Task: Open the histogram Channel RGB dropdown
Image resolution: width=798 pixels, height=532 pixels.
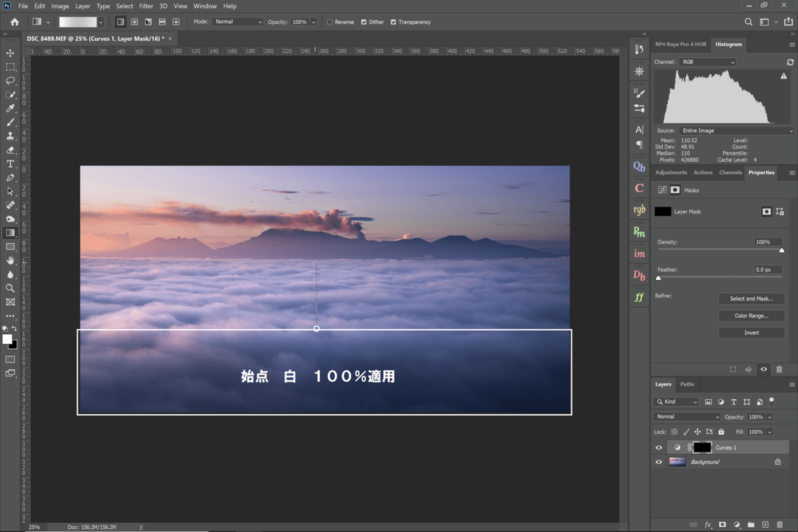Action: click(x=707, y=62)
